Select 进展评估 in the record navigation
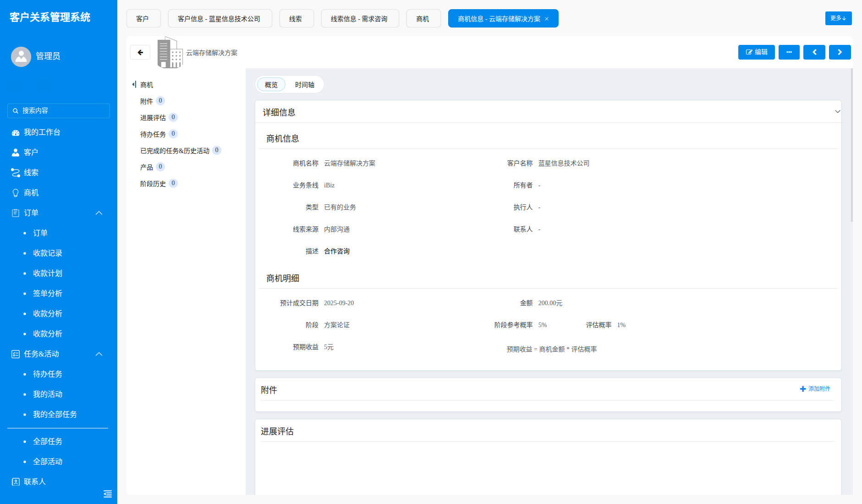 click(153, 118)
